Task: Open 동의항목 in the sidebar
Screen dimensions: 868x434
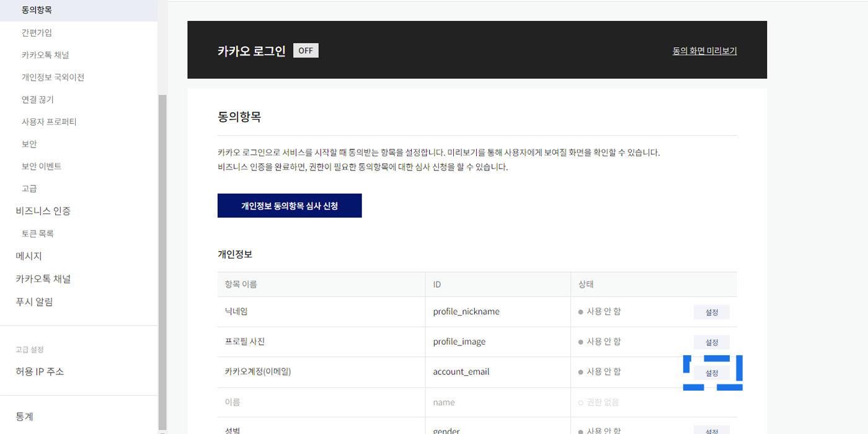Action: coord(37,10)
